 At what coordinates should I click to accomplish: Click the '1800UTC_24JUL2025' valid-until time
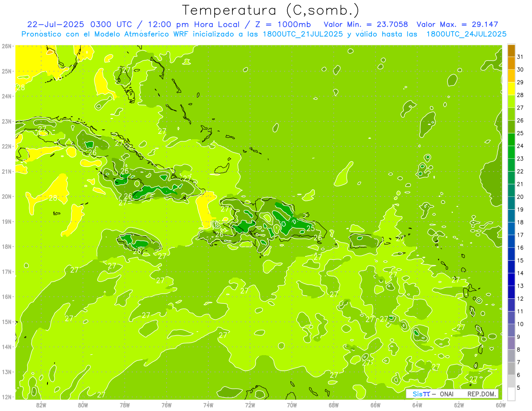[x=466, y=34]
